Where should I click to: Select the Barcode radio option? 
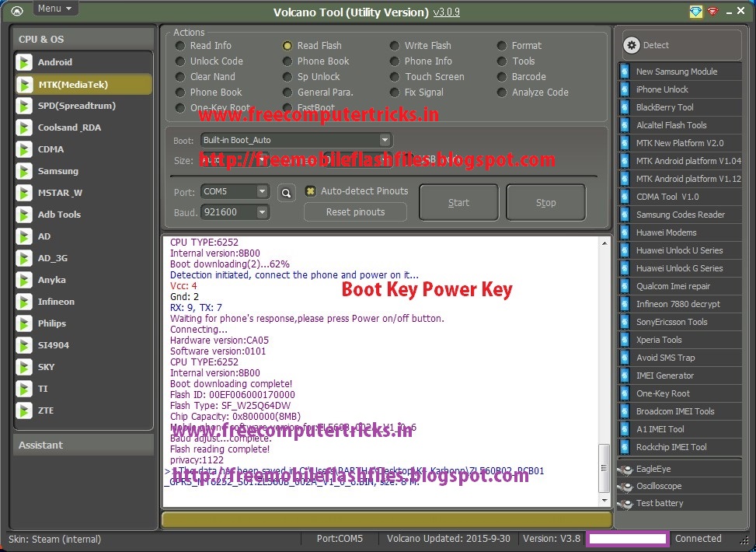(x=502, y=77)
